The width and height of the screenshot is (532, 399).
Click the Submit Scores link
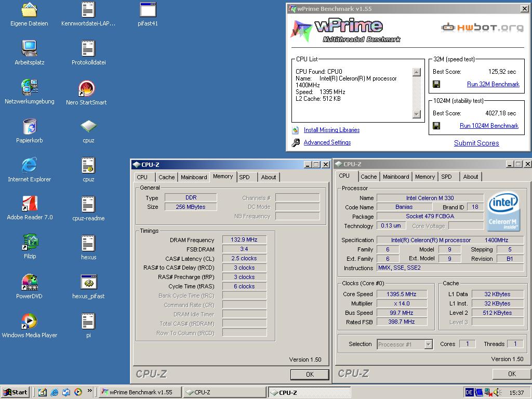[x=476, y=143]
